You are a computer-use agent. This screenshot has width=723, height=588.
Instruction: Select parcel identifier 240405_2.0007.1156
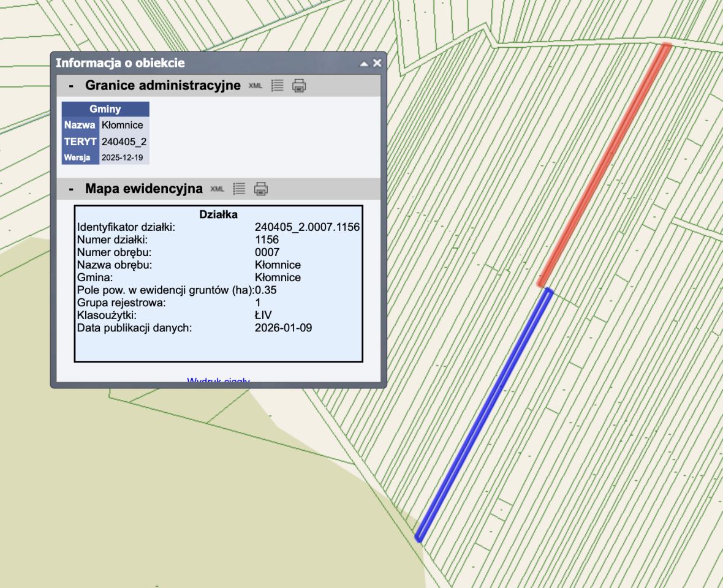(x=307, y=227)
